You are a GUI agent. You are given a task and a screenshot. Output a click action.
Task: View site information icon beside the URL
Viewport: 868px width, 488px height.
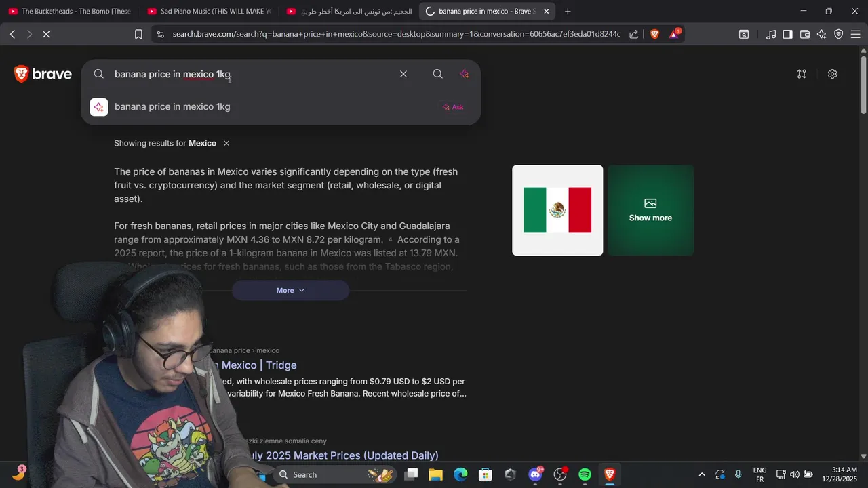pos(159,34)
